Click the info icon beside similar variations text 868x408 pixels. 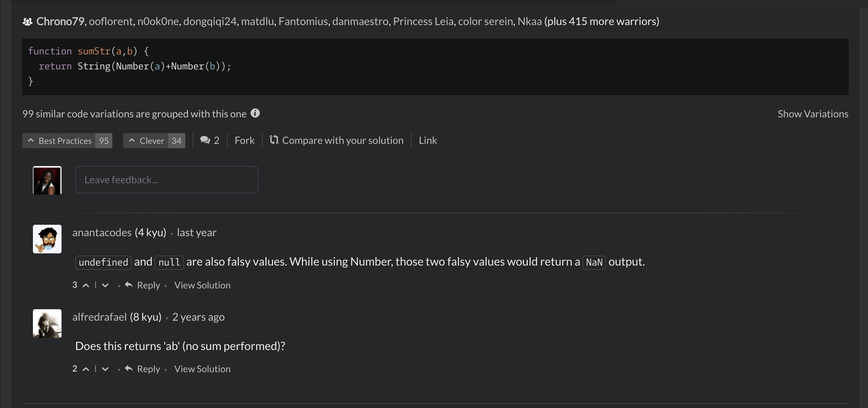click(x=255, y=113)
